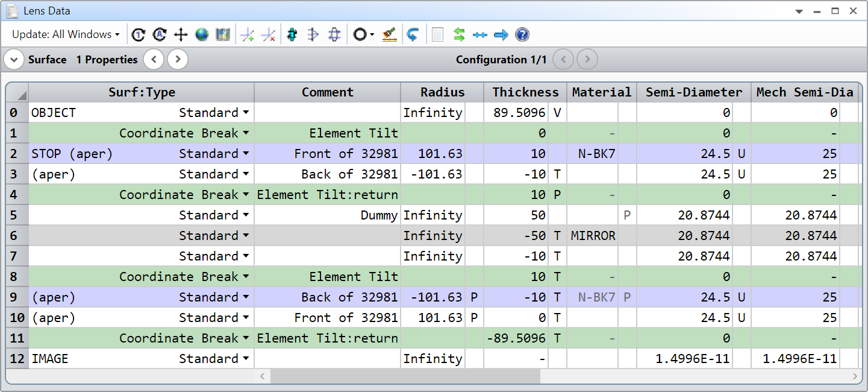Click the map icon next to the globe
This screenshot has height=392, width=868.
tap(223, 35)
